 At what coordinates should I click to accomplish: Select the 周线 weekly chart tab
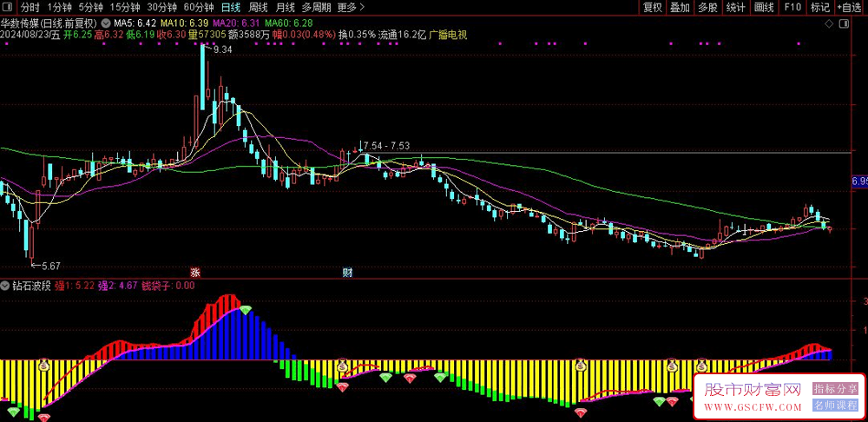[258, 8]
